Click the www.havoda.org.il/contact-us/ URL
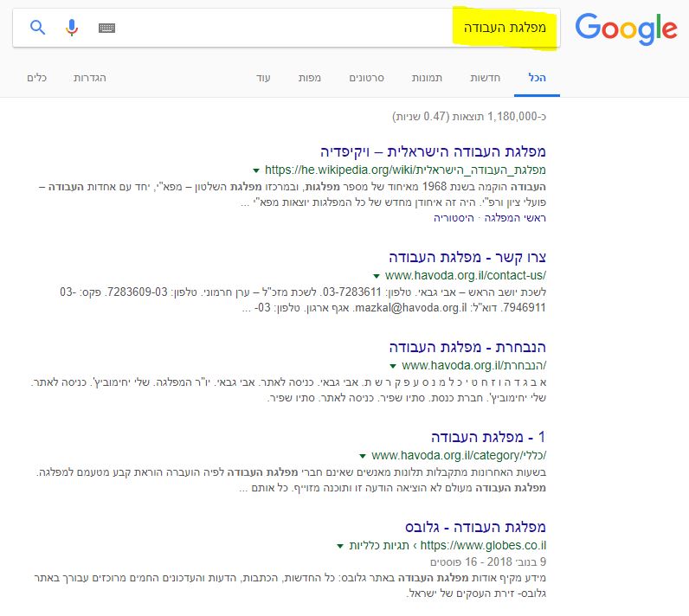This screenshot has width=689, height=616. coord(466,276)
